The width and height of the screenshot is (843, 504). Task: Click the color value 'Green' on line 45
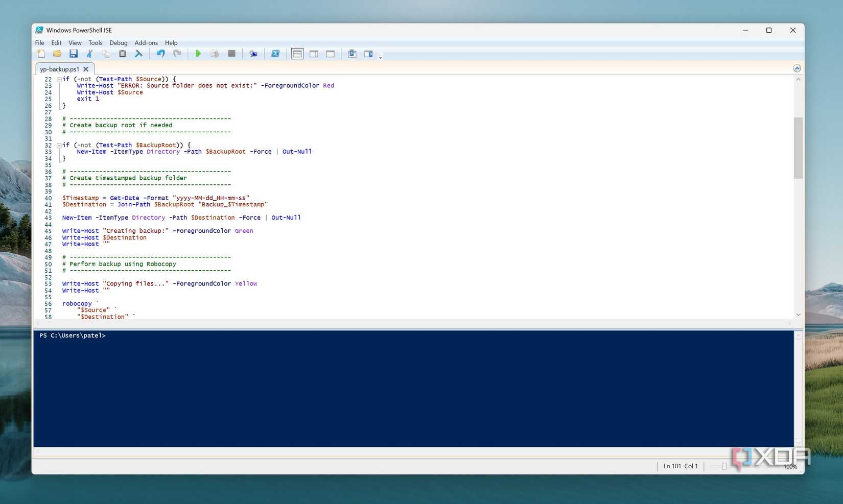[244, 231]
